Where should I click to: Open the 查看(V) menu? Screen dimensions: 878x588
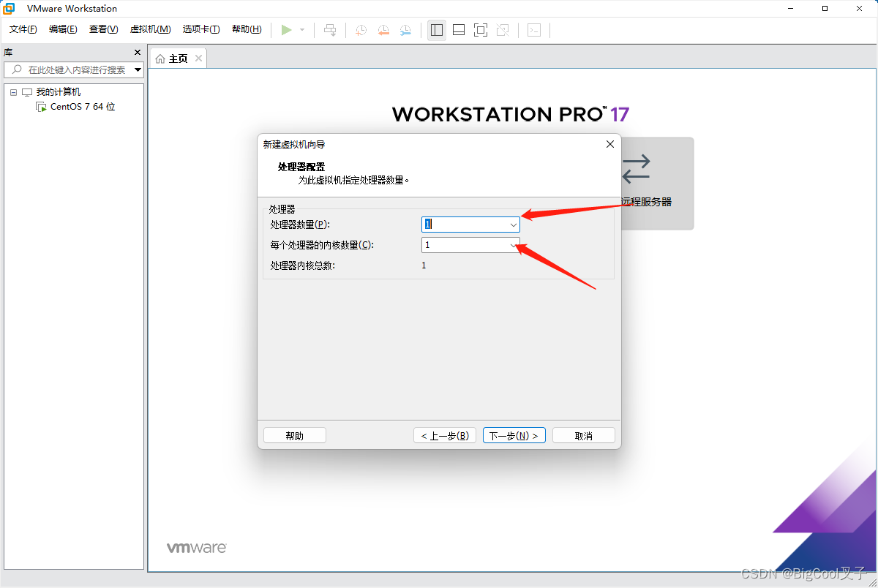(x=103, y=29)
